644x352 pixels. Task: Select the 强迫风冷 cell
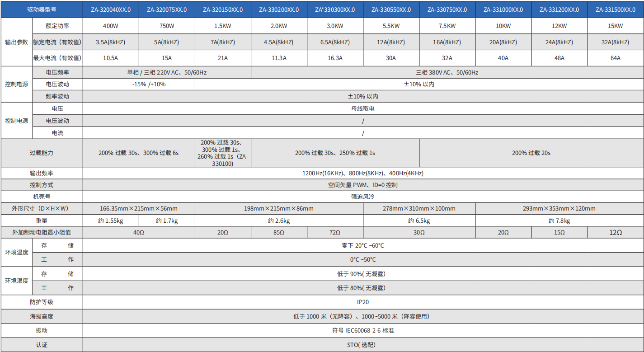click(363, 197)
